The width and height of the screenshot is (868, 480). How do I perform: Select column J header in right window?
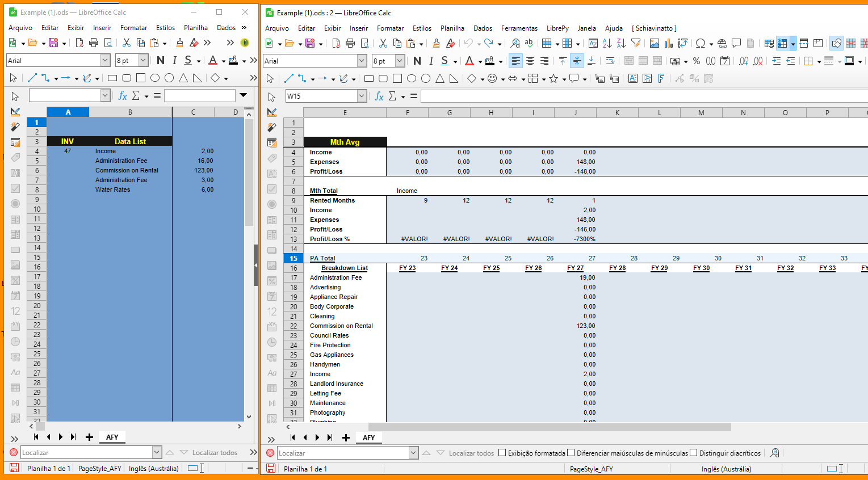click(575, 112)
